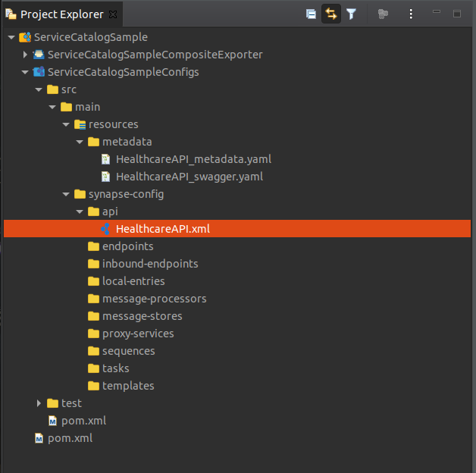This screenshot has width=476, height=473.
Task: Click the ServiceCatalogSampleConfigs project icon
Action: tap(39, 72)
